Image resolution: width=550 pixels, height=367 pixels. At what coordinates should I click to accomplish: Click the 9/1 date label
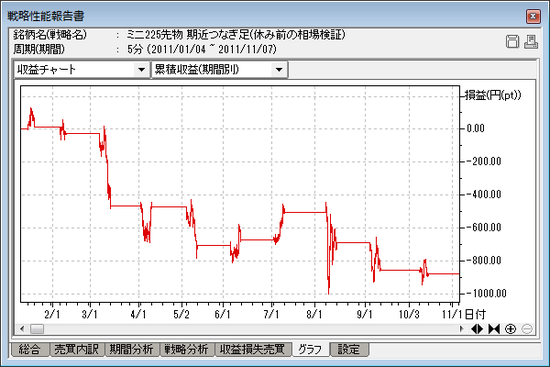click(365, 314)
